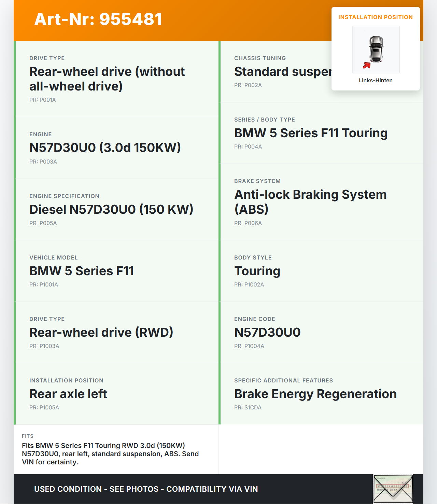Screen dimensions: 437x504
Task: Click the N57D30U0 (3.0d 150KW) engine value
Action: (x=105, y=148)
